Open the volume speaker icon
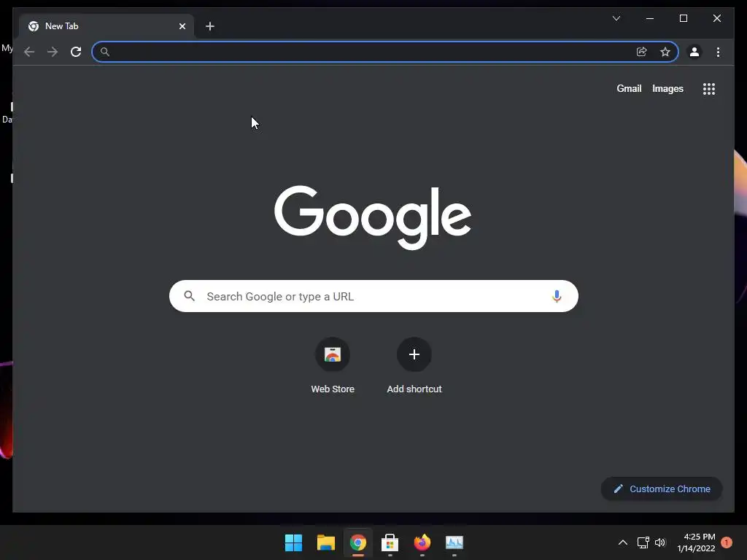The width and height of the screenshot is (747, 560). (660, 542)
